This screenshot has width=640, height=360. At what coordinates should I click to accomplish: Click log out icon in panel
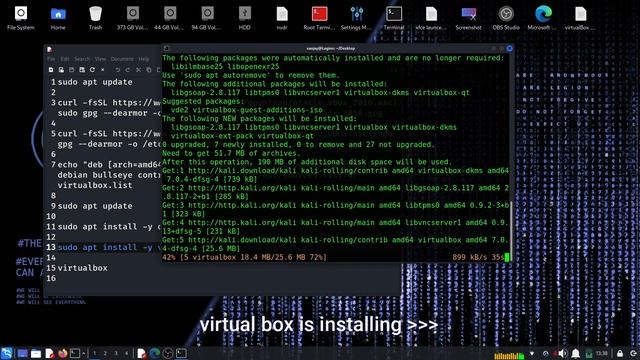(633, 353)
